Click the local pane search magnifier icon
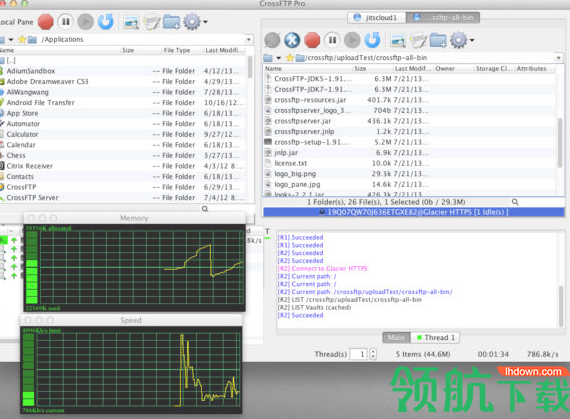Screen dimensions: 570x419 point(205,209)
